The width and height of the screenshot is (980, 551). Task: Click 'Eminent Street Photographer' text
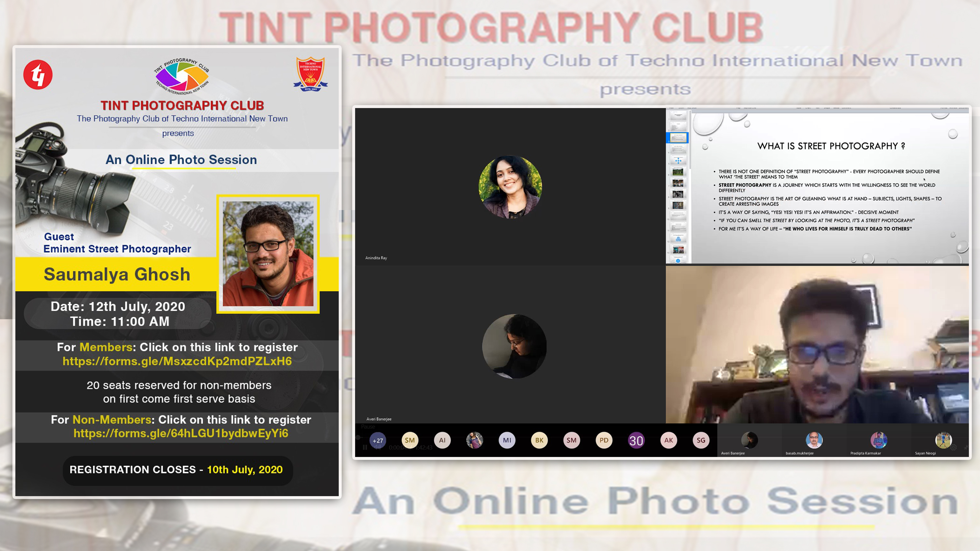117,249
